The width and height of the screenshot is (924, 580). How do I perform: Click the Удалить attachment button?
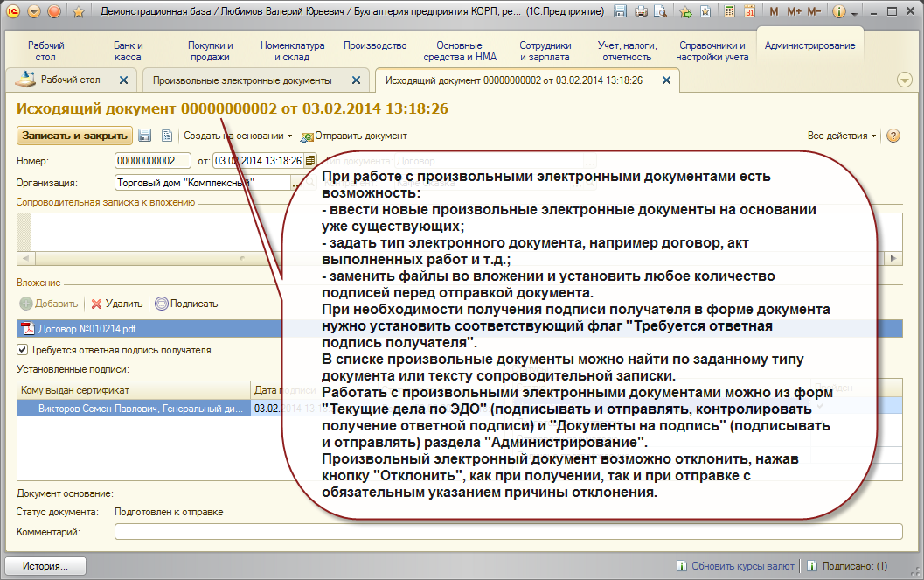pyautogui.click(x=116, y=304)
